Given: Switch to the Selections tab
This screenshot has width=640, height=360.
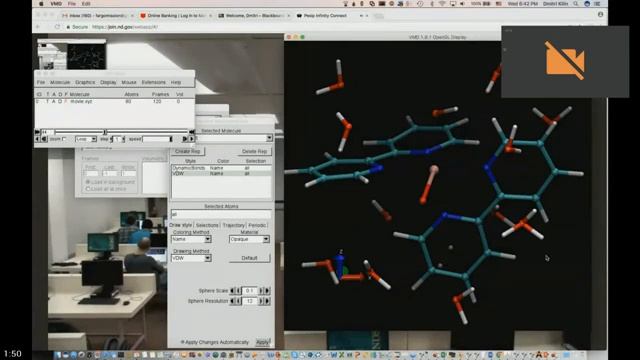Looking at the screenshot, I should point(207,225).
